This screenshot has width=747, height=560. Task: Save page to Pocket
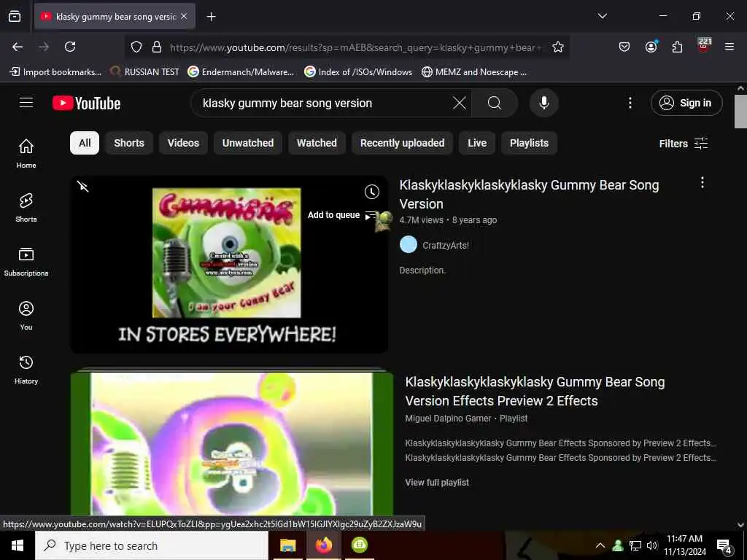pyautogui.click(x=624, y=47)
